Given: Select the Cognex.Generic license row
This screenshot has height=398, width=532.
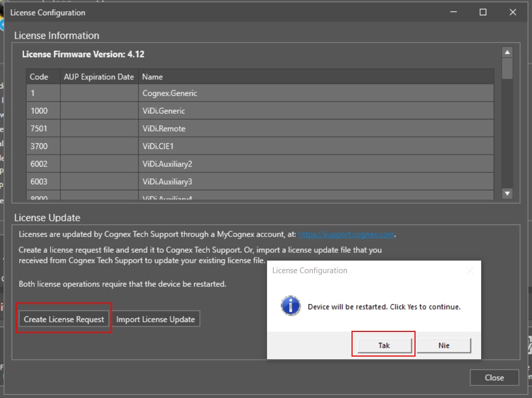Looking at the screenshot, I should click(x=260, y=93).
